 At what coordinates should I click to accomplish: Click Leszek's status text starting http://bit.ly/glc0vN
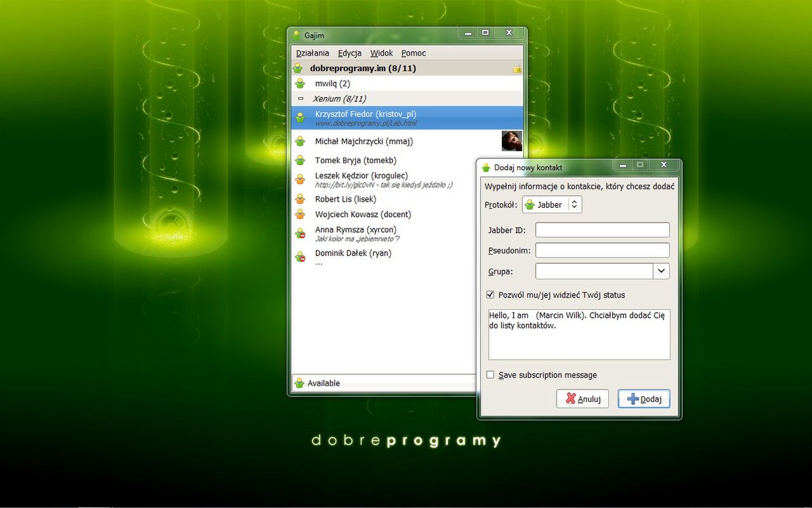tap(384, 185)
